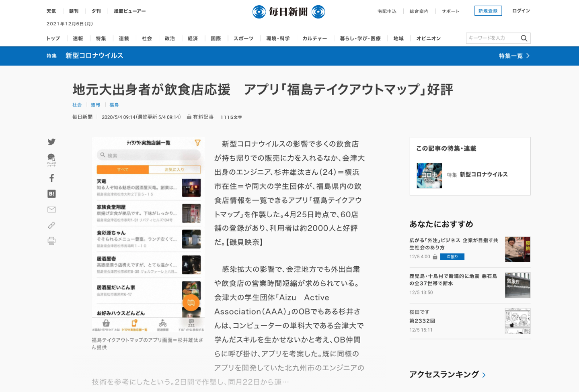Screen dimensions: 579x392
Task: Open the サポート link
Action: [450, 11]
